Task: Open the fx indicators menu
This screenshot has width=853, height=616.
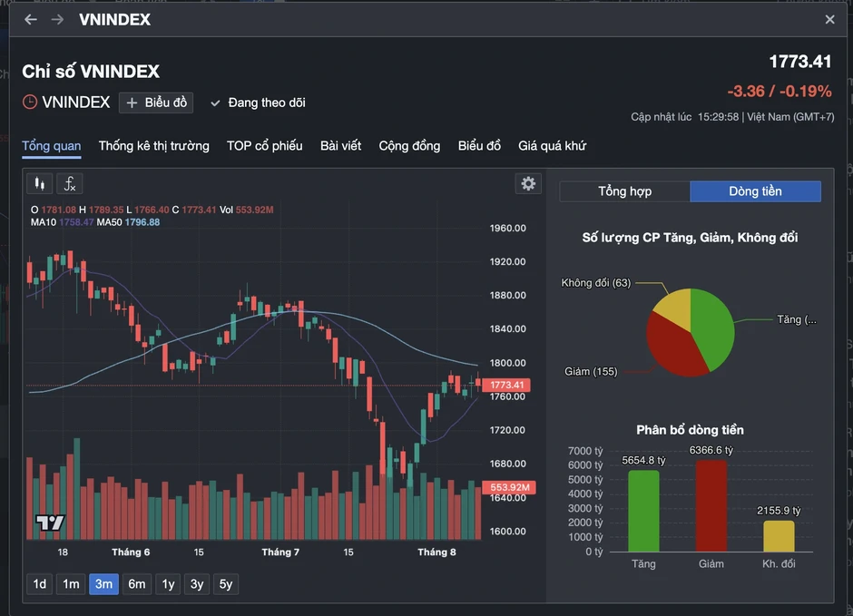Action: pos(70,184)
